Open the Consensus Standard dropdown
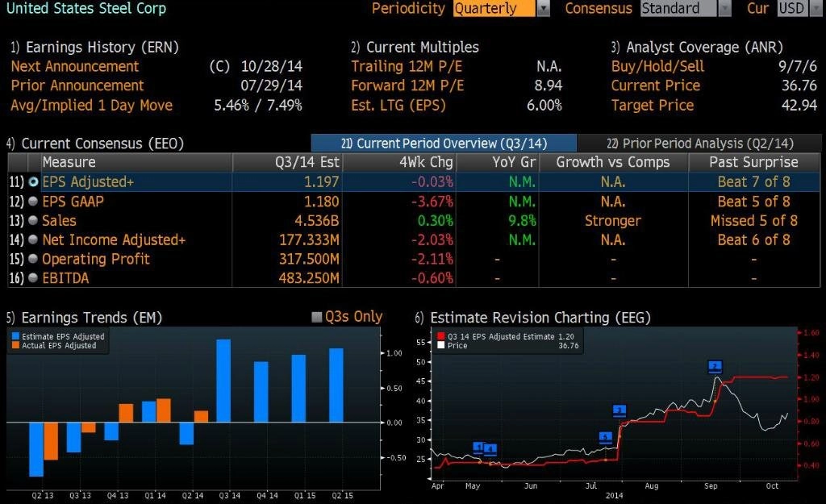 click(x=686, y=8)
